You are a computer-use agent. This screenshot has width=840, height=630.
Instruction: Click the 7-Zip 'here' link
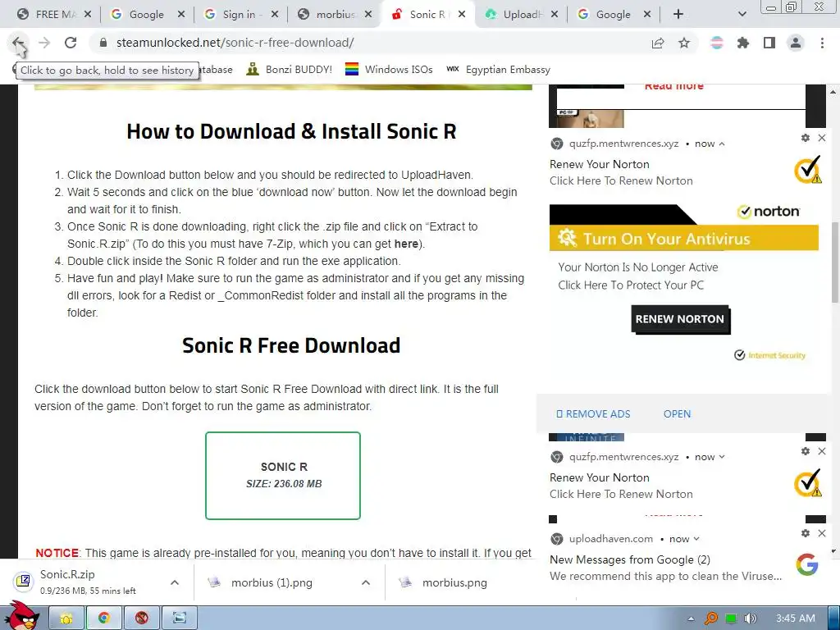tap(406, 244)
